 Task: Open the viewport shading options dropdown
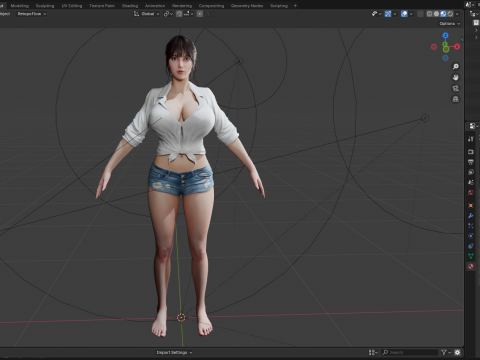click(457, 14)
